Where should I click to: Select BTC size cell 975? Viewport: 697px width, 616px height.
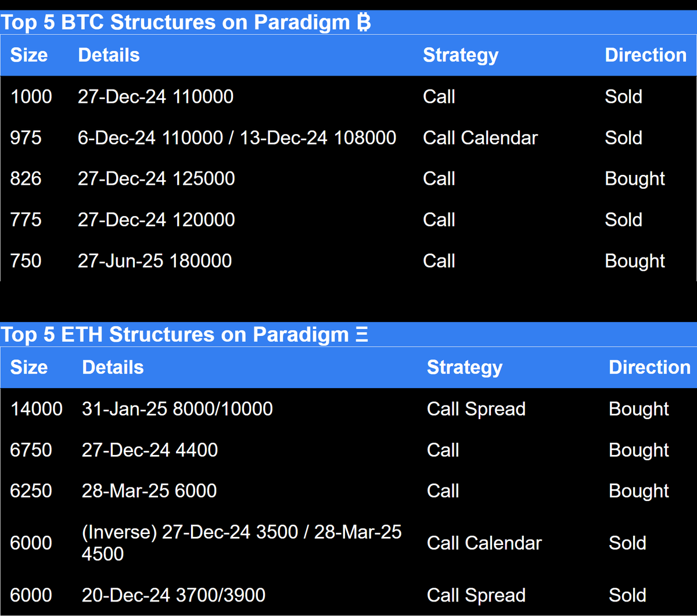pyautogui.click(x=26, y=138)
